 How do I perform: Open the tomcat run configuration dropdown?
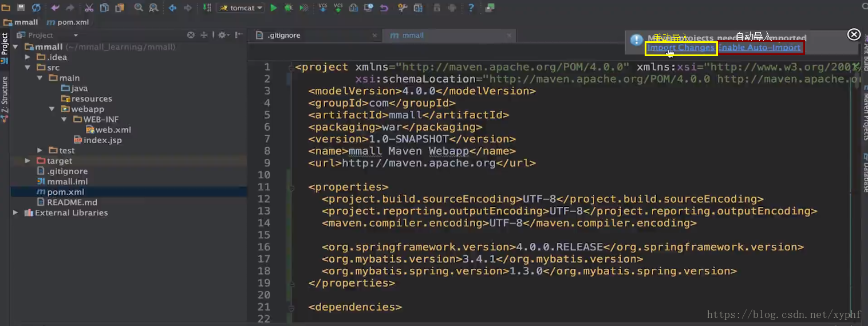[240, 8]
